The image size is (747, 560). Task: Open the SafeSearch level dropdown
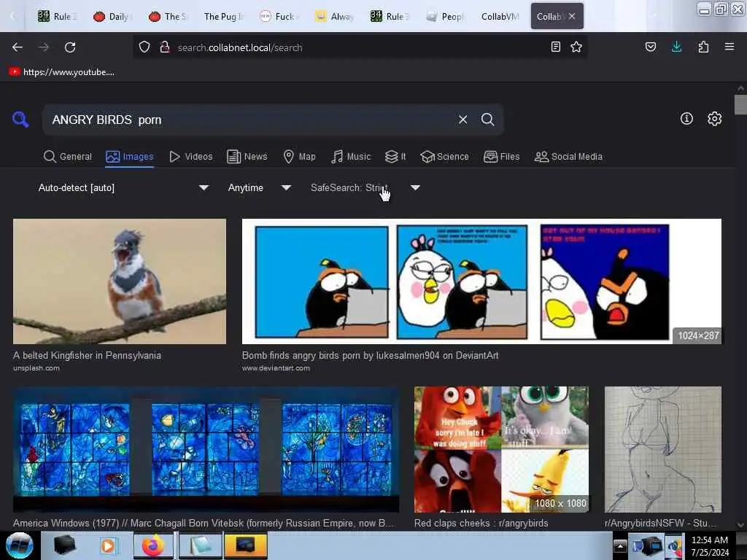pyautogui.click(x=365, y=187)
